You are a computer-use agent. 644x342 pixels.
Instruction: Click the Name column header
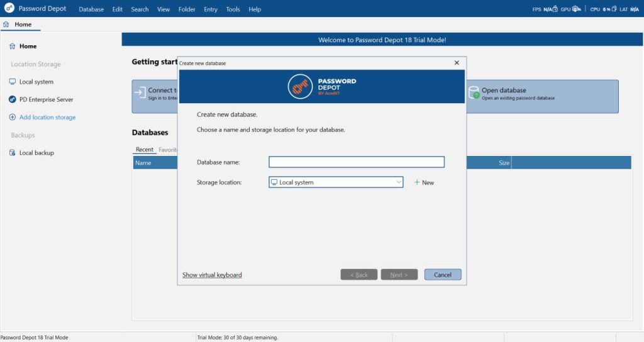[x=155, y=163]
